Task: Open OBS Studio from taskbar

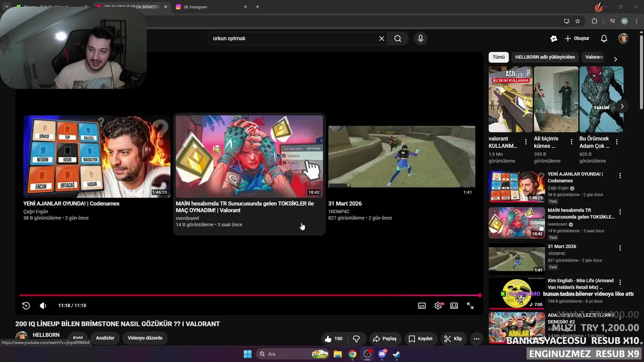Action: click(x=367, y=354)
